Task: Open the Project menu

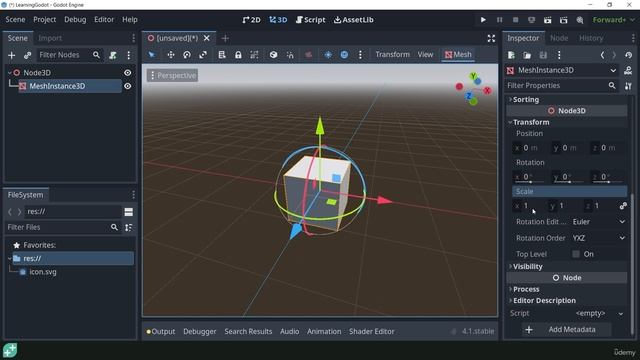Action: [x=44, y=20]
